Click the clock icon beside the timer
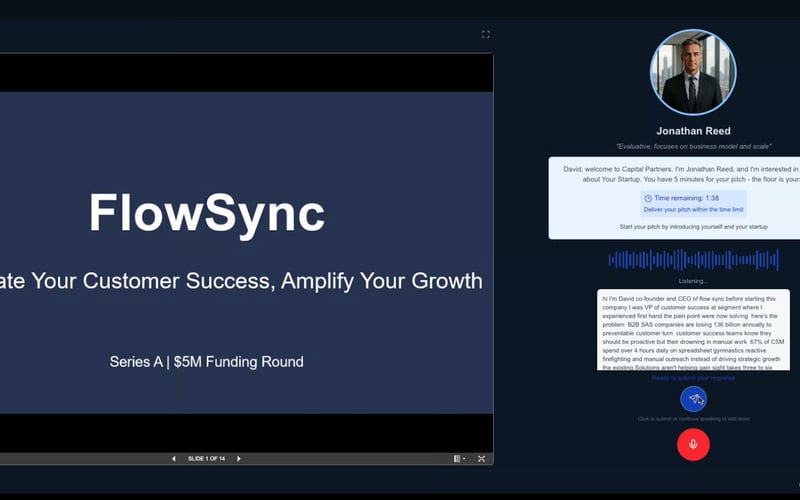800x500 pixels. [648, 198]
